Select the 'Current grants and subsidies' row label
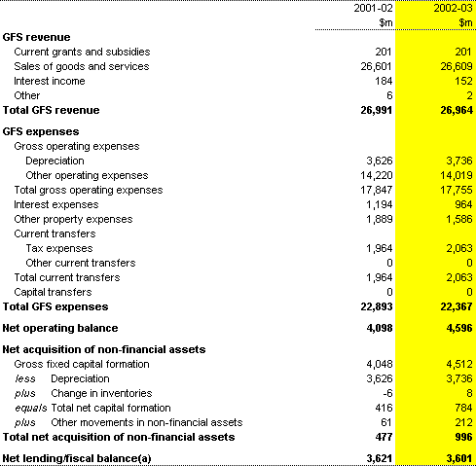Image resolution: width=476 pixels, height=466 pixels. (x=82, y=52)
